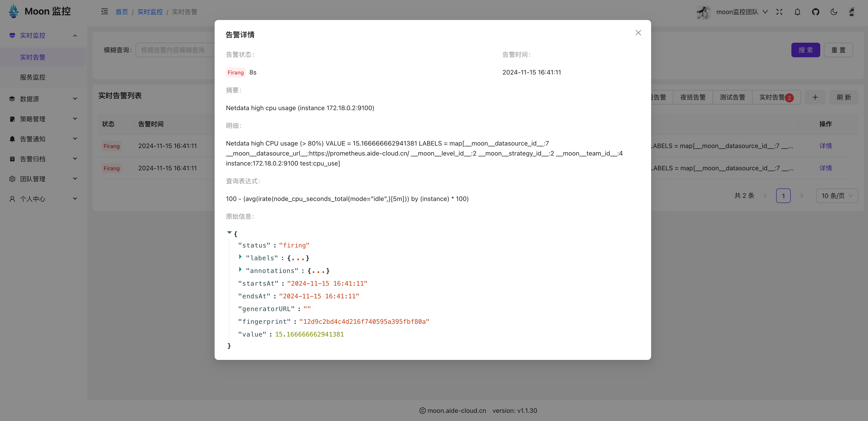
Task: Click the 策略管理 sidebar icon
Action: point(12,119)
